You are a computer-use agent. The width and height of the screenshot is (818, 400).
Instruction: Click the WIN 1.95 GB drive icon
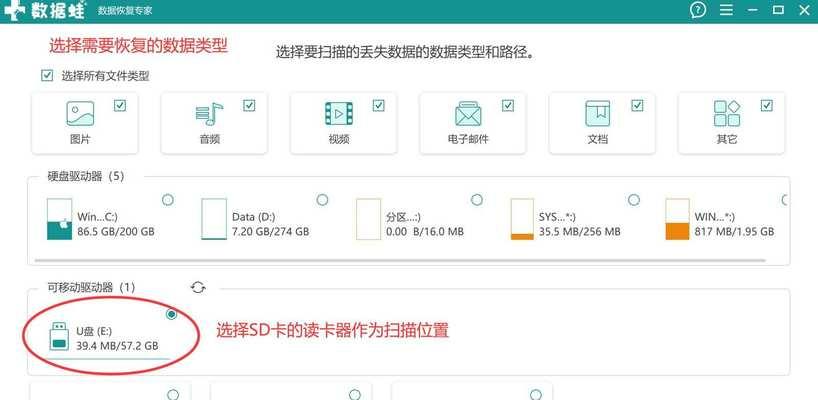coord(677,219)
